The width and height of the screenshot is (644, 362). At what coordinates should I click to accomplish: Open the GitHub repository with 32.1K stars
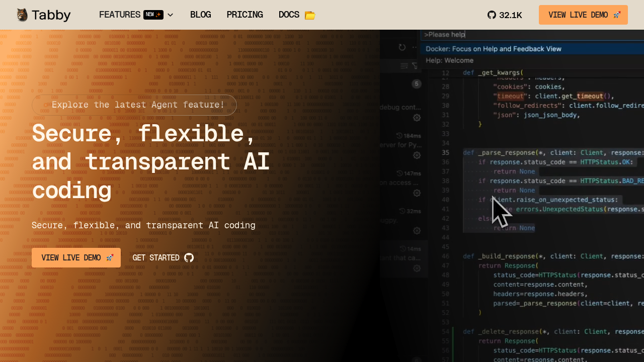click(505, 15)
